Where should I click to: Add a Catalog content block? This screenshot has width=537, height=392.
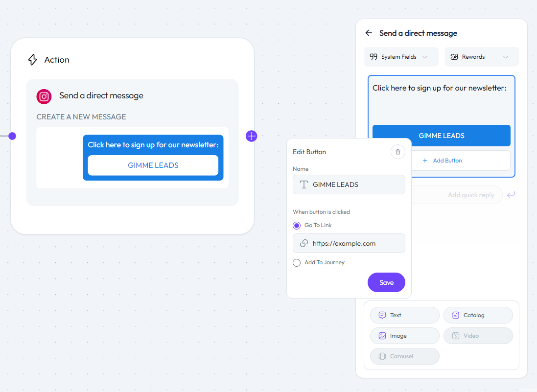tap(478, 315)
